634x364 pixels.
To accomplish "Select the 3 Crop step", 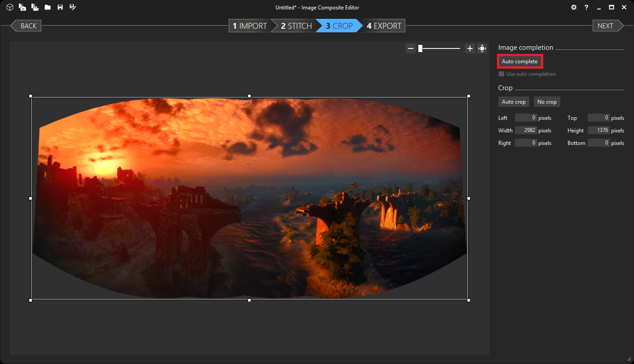I will tap(339, 26).
